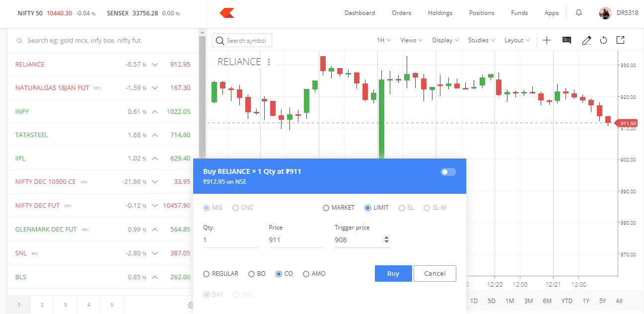Click the Qty. input field

(x=231, y=240)
